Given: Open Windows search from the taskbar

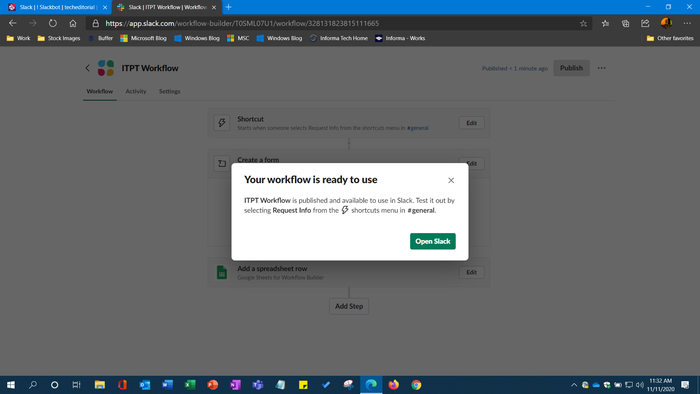Looking at the screenshot, I should tap(33, 385).
